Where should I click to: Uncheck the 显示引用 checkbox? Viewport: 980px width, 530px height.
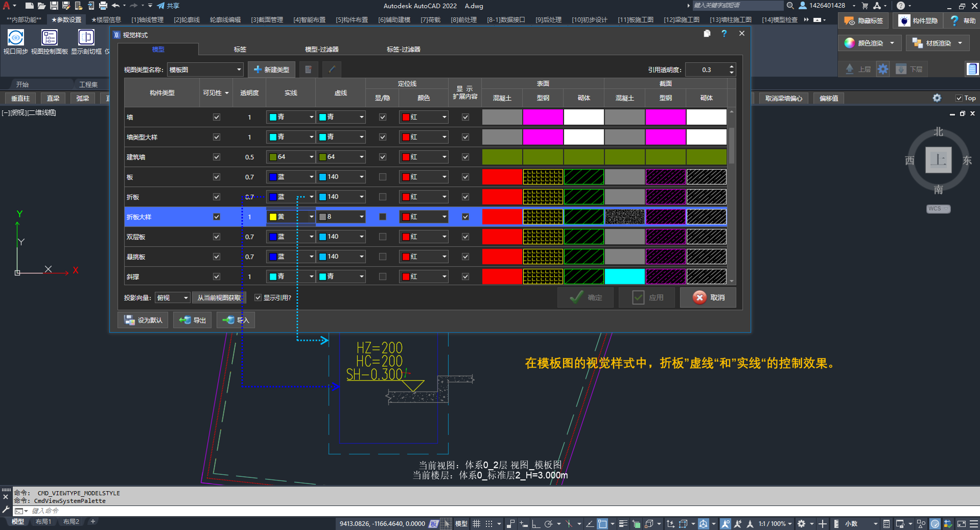point(258,298)
